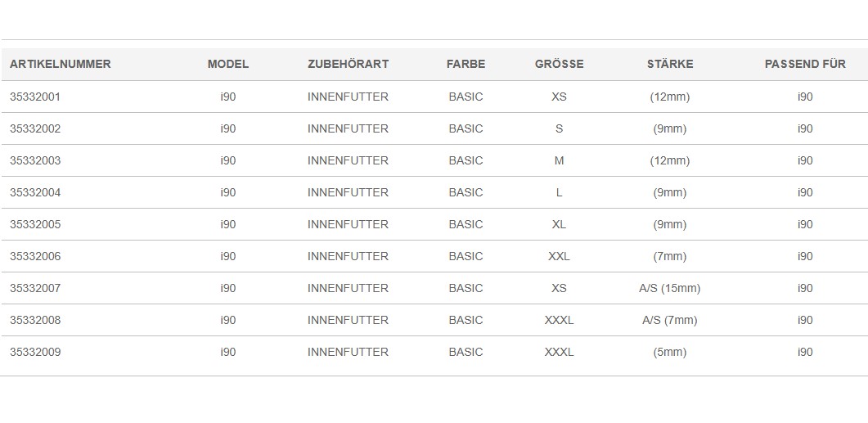Select article number 35332009
The width and height of the screenshot is (868, 423).
click(35, 352)
